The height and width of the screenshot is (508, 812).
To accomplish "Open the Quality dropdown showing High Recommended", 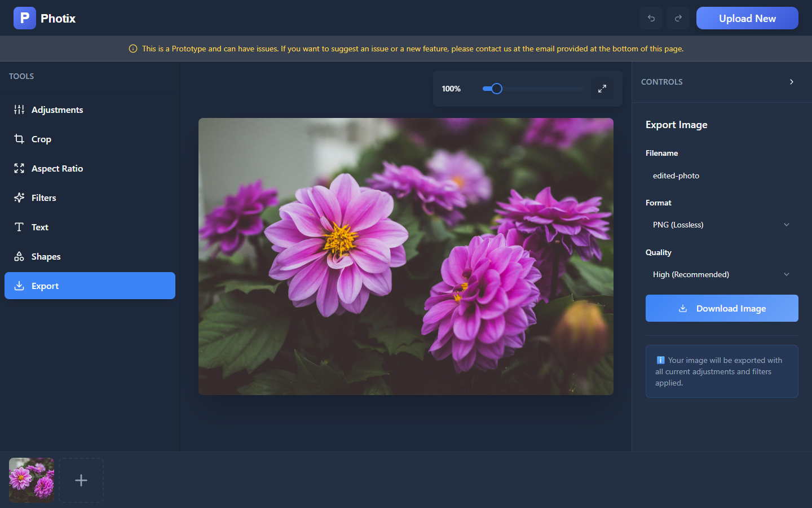I will (x=721, y=274).
